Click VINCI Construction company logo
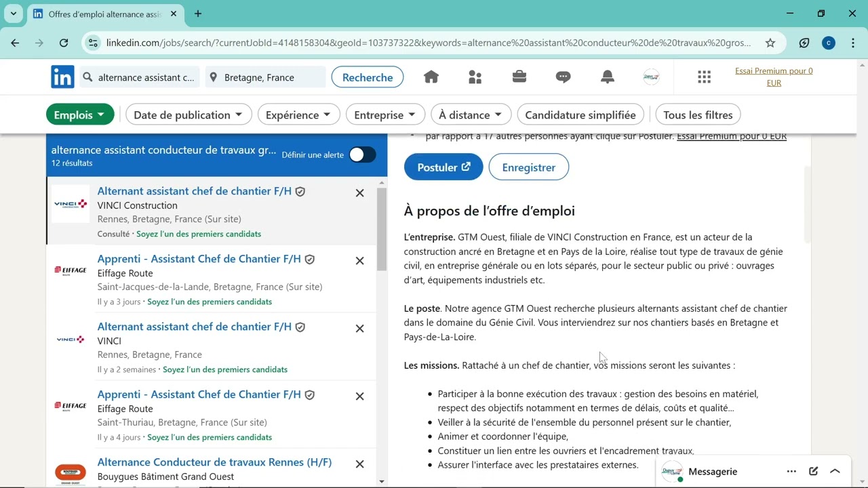Image resolution: width=868 pixels, height=488 pixels. coord(71,203)
